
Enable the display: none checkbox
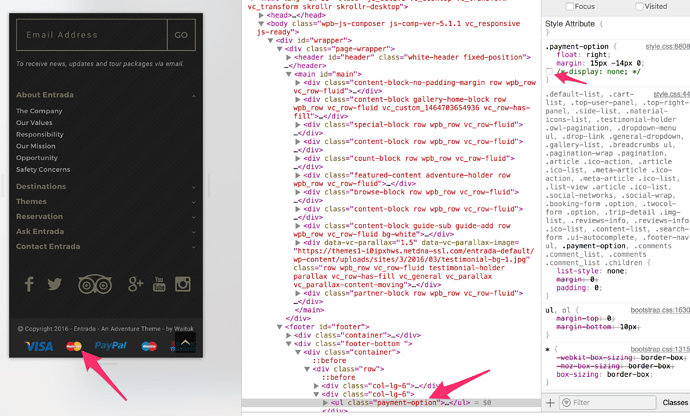point(549,72)
